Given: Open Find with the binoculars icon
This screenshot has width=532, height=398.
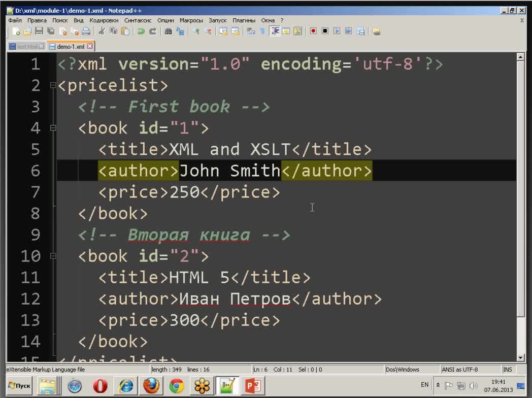Looking at the screenshot, I should pos(168,31).
